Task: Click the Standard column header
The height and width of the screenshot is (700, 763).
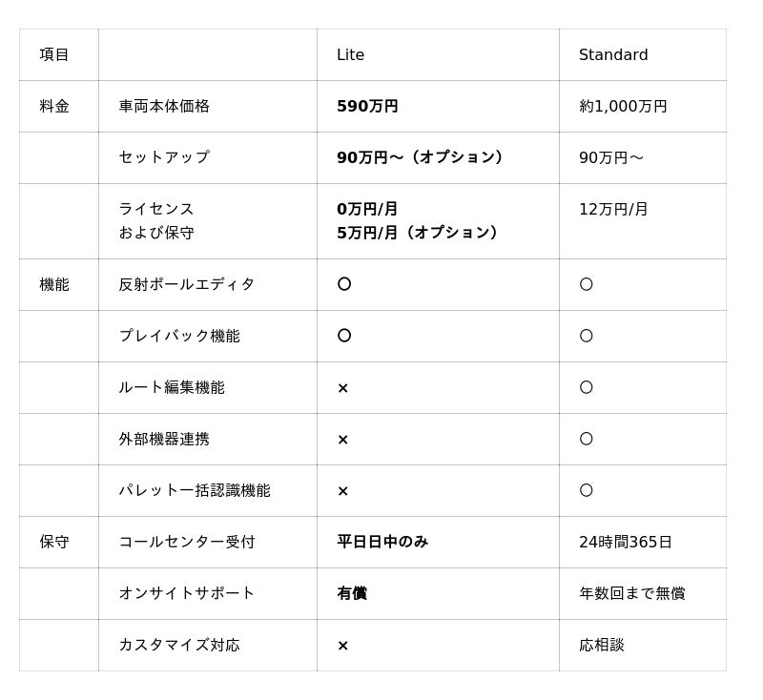Action: point(613,55)
